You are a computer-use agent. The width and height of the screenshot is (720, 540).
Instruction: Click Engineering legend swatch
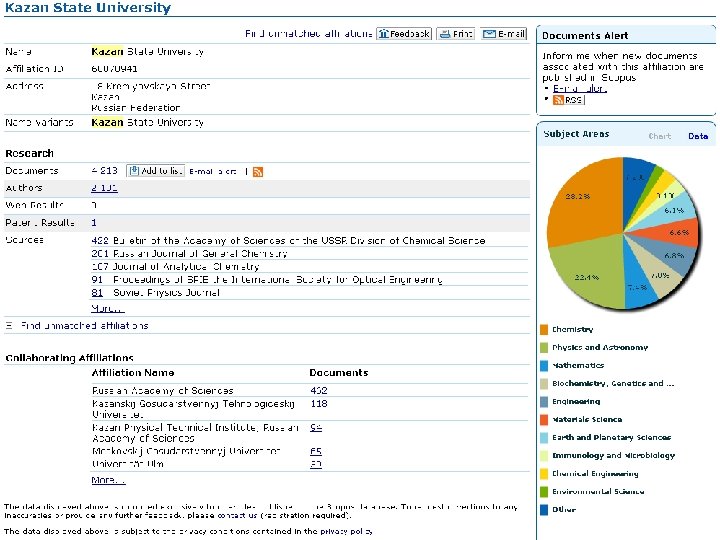(544, 402)
